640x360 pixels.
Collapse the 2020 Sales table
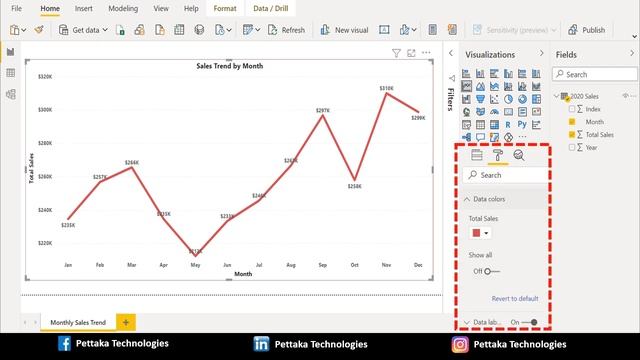pos(556,96)
